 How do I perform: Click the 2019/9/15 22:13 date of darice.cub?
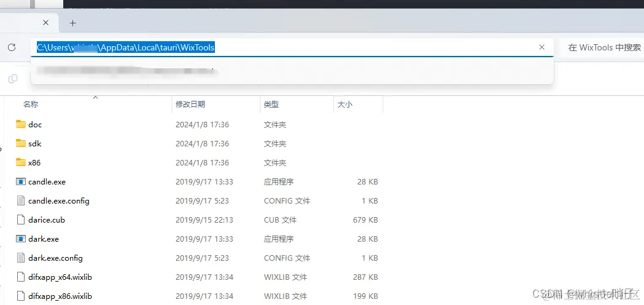click(204, 220)
